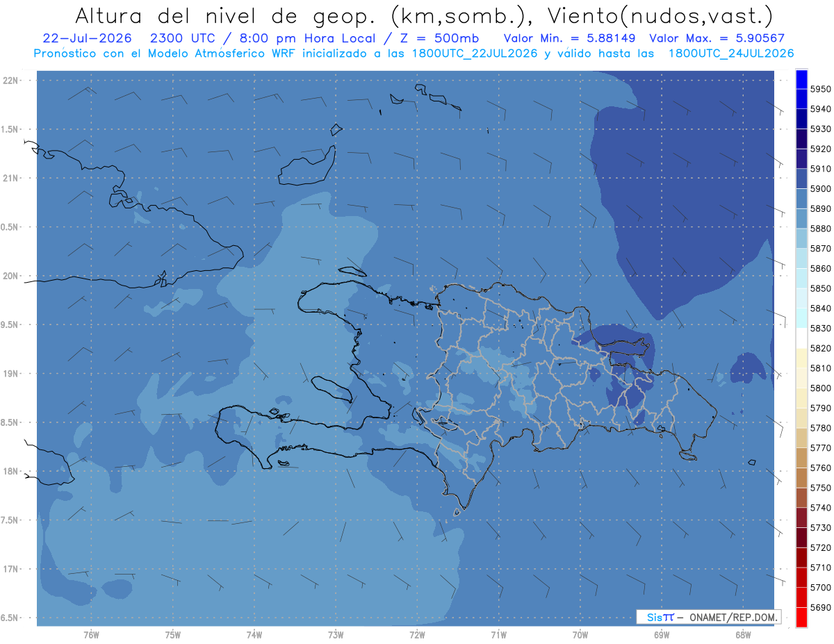Click the 5690 colorbar label
This screenshot has width=834, height=644.
click(820, 607)
